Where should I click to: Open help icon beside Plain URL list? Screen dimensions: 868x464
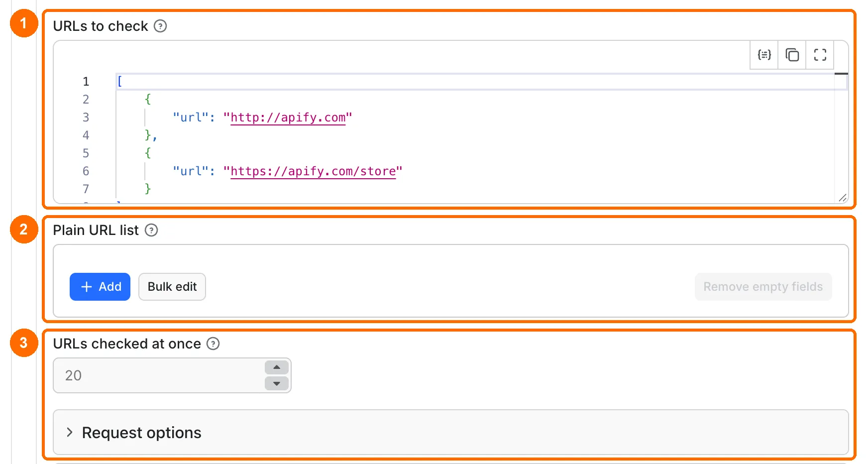point(151,230)
